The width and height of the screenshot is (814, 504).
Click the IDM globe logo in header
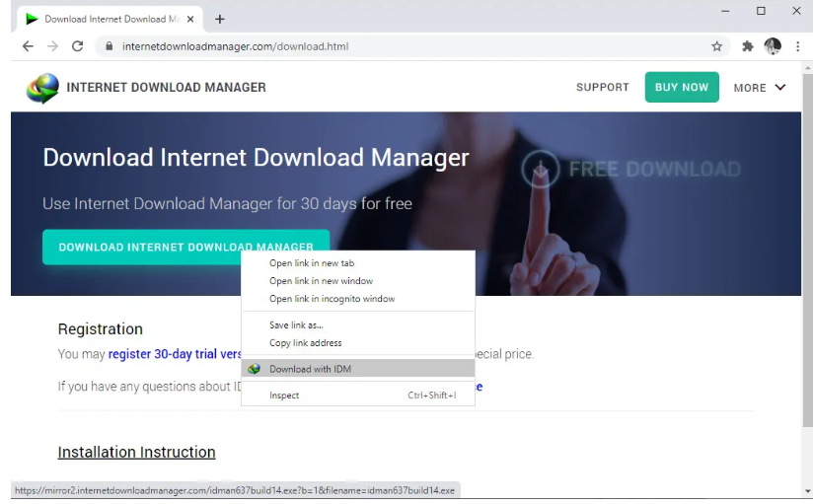(42, 88)
